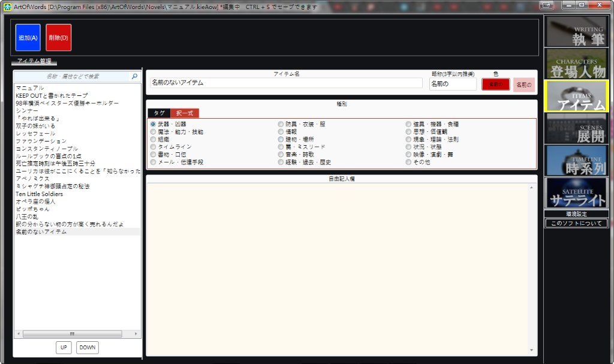Select 思想・価値観 radio button

(x=408, y=132)
